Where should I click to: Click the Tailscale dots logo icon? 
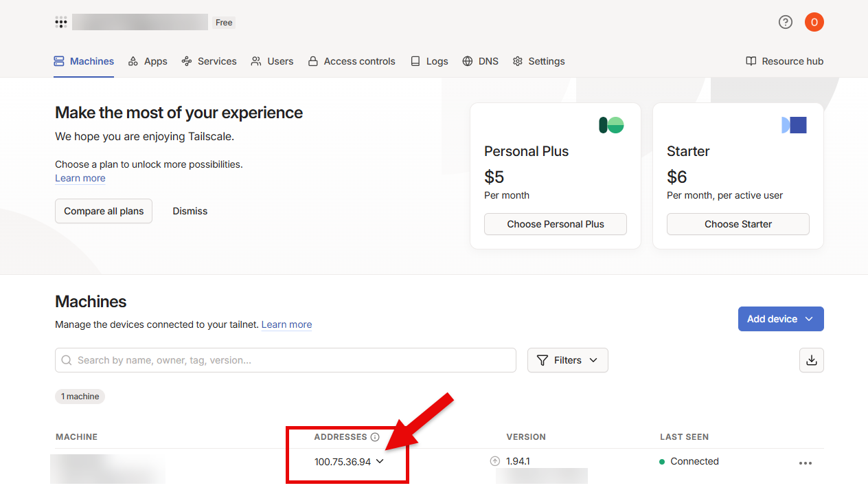tap(61, 23)
